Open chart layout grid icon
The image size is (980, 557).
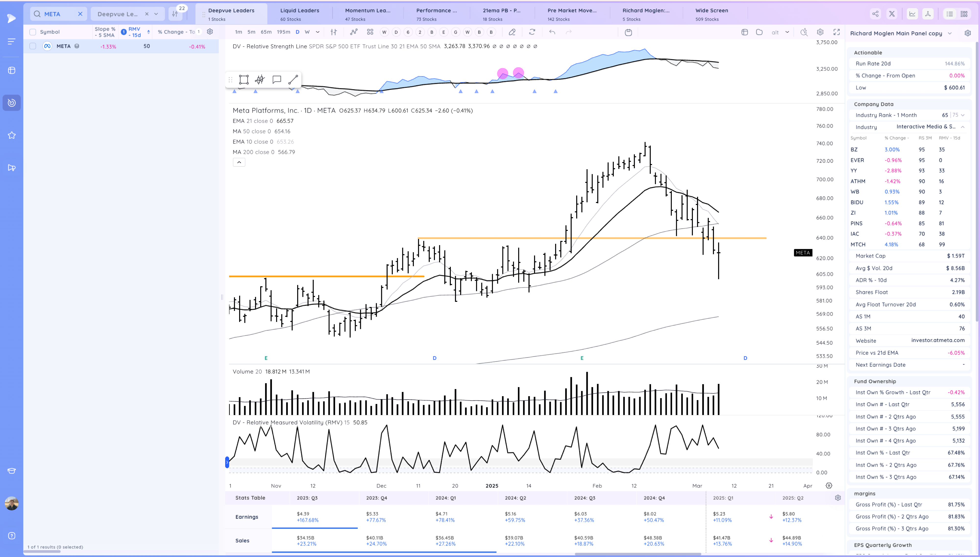pyautogui.click(x=370, y=32)
